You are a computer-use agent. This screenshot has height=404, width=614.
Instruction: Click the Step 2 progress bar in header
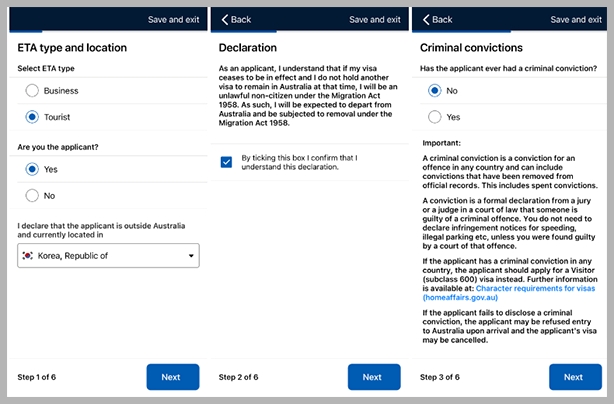(x=244, y=31)
